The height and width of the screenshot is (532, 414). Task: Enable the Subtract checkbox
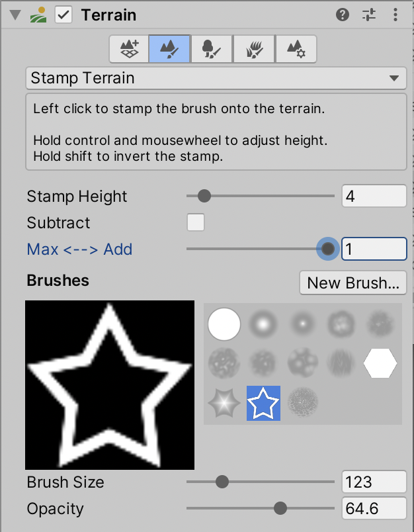click(196, 222)
